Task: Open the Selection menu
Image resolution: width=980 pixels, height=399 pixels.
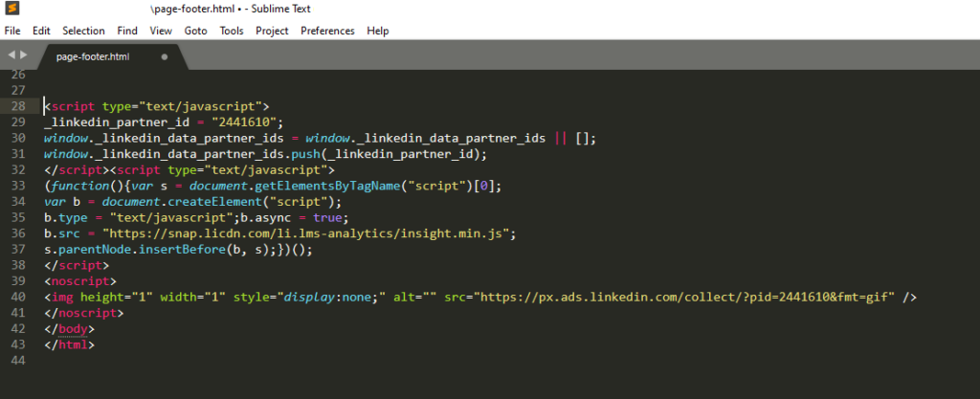Action: pos(83,31)
